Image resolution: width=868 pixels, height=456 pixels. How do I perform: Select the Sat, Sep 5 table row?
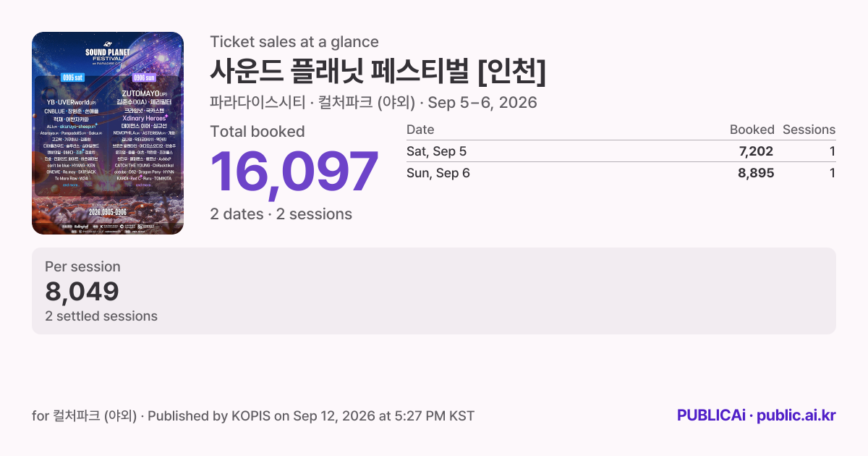(x=621, y=151)
